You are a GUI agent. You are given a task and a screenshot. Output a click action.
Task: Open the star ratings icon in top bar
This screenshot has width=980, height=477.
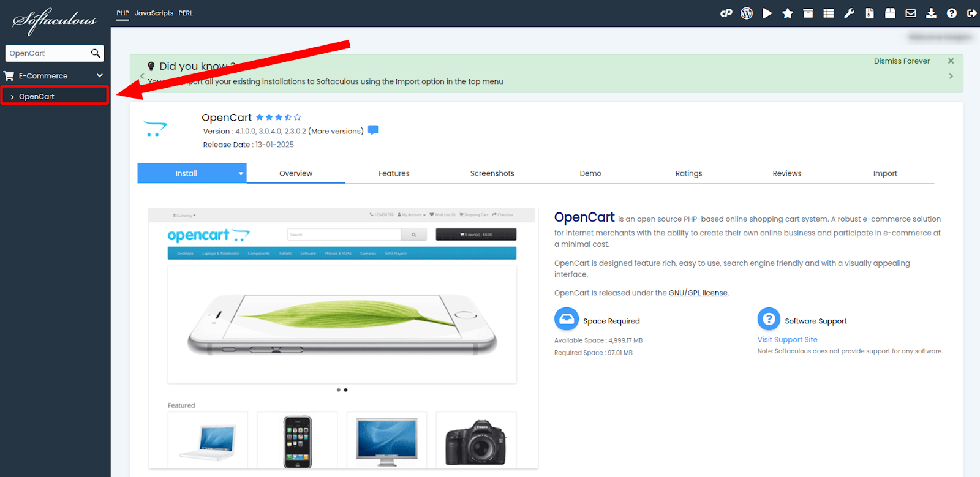click(x=788, y=13)
